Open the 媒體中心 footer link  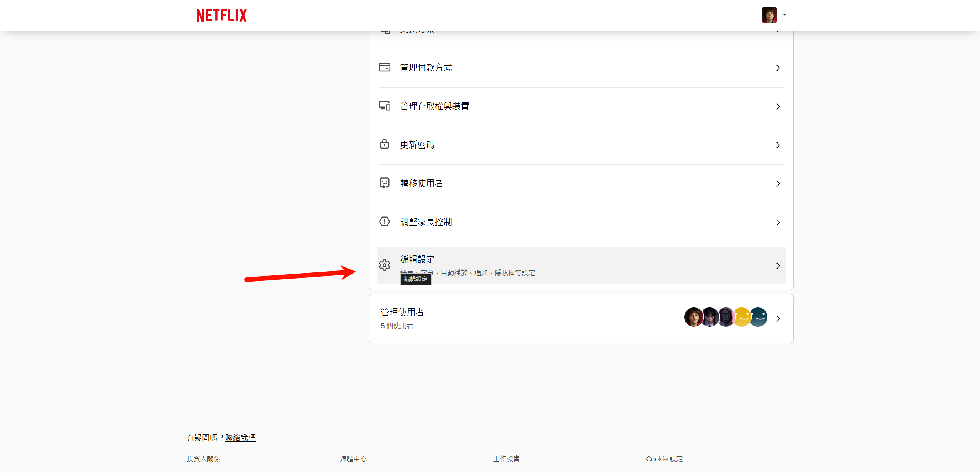pos(353,459)
